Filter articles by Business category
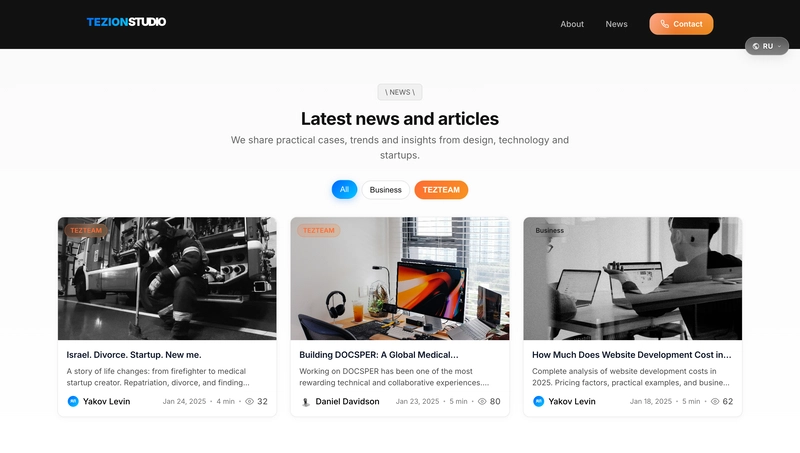800x453 pixels. tap(386, 190)
